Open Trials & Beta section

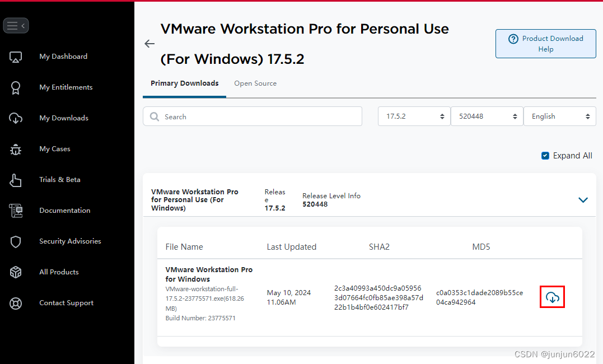point(59,180)
